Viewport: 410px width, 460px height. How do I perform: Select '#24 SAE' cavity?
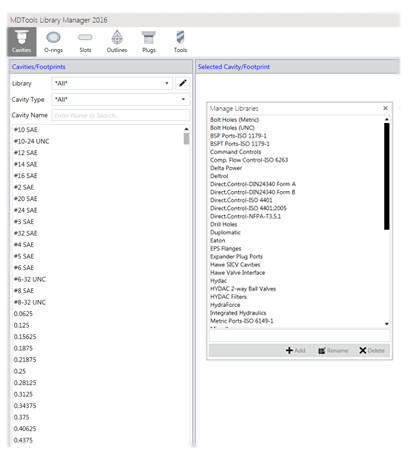tap(26, 210)
